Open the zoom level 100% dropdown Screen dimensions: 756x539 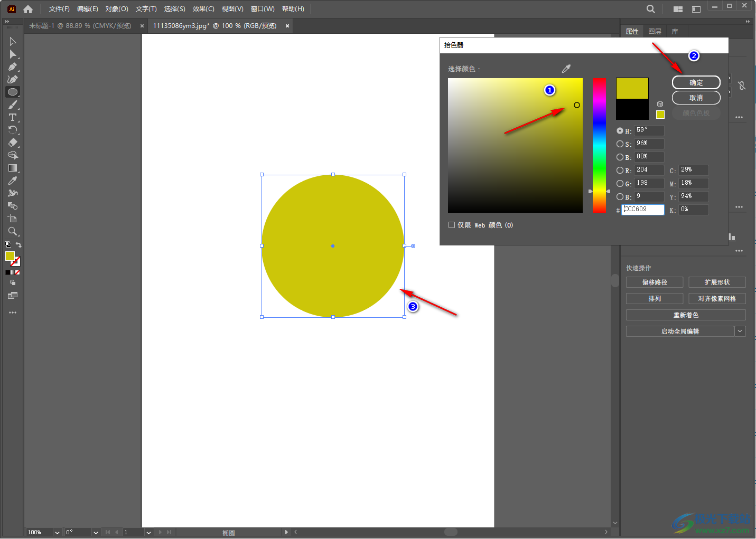[x=57, y=532]
